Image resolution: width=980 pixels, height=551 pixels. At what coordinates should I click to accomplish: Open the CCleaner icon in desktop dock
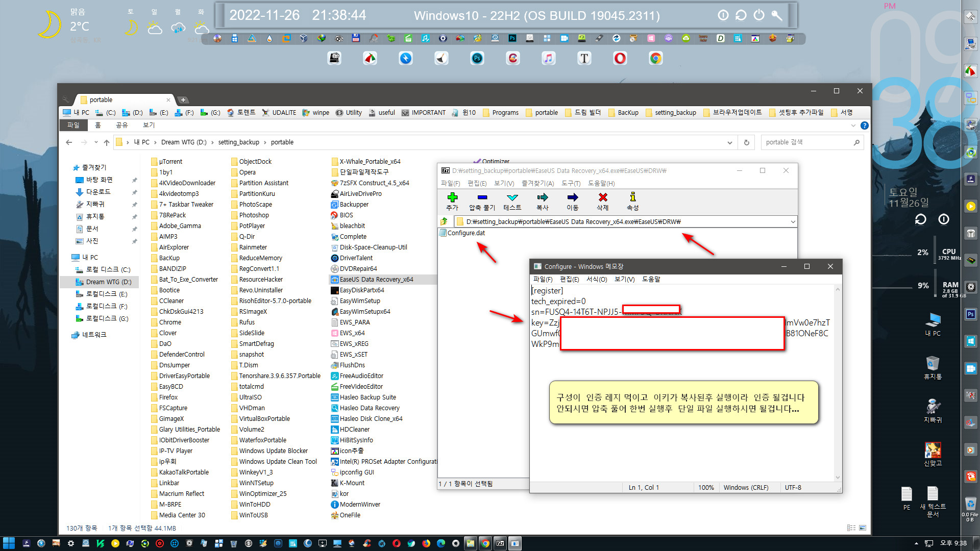pyautogui.click(x=513, y=58)
